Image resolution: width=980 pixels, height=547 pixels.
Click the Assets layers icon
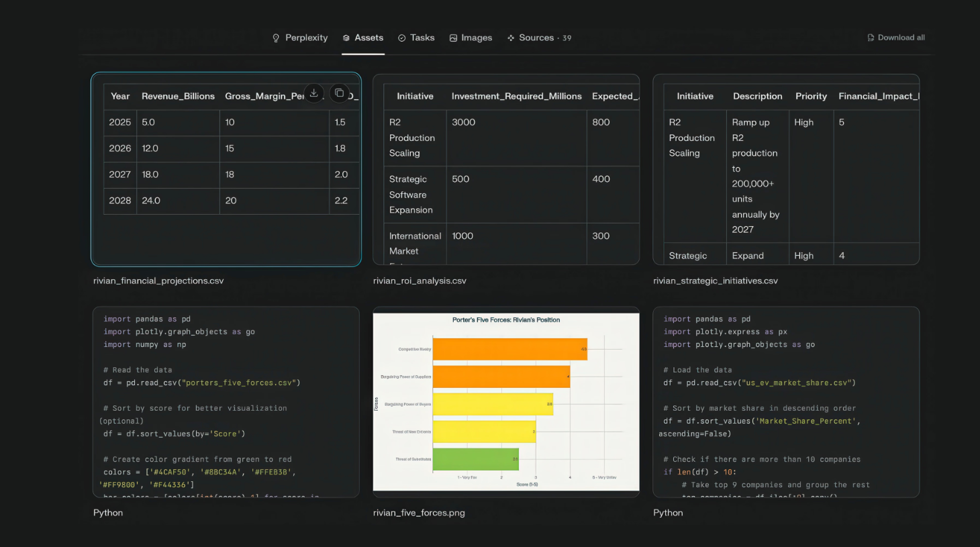tap(346, 38)
